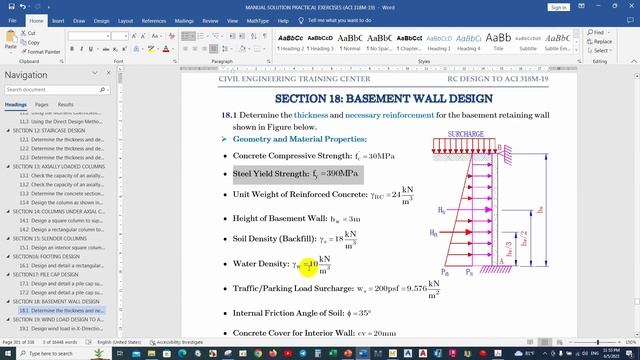Click the Multilevel List icon
The width and height of the screenshot is (640, 360).
tap(216, 36)
